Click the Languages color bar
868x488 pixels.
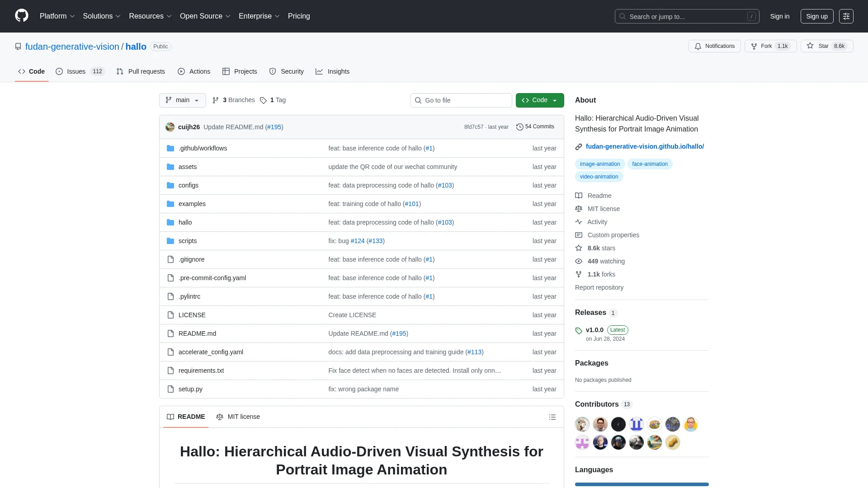pyautogui.click(x=642, y=484)
